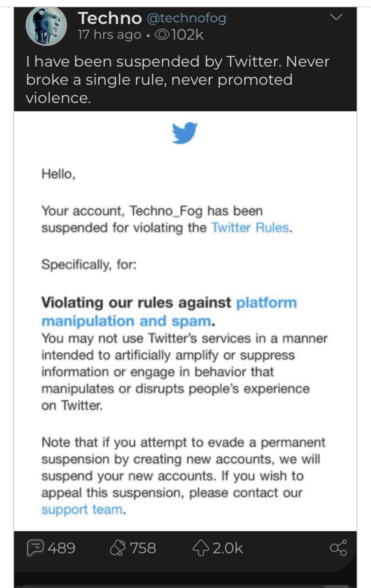Viewport: 371px width, 588px height.
Task: Click the "17 hrs ago" timestamp
Action: coord(109,35)
